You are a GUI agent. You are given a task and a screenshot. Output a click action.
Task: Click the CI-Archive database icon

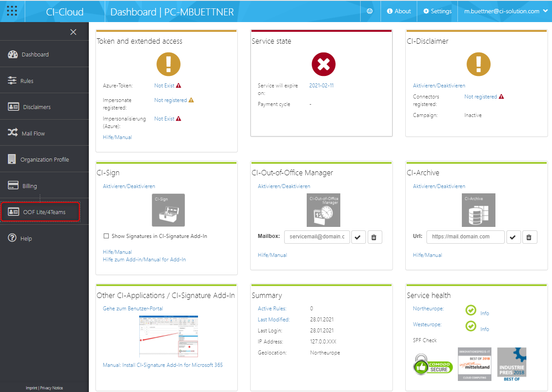[x=479, y=210]
